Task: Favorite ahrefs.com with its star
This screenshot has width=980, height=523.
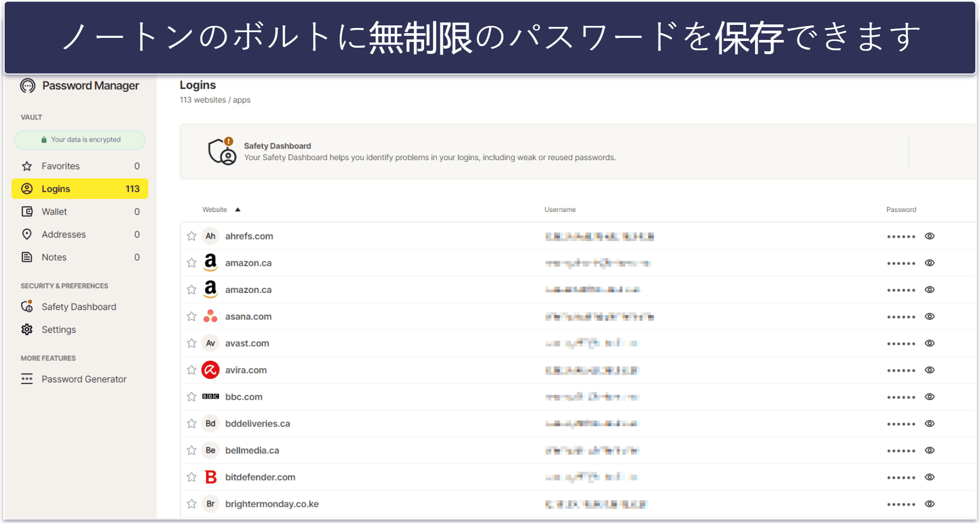Action: point(191,236)
